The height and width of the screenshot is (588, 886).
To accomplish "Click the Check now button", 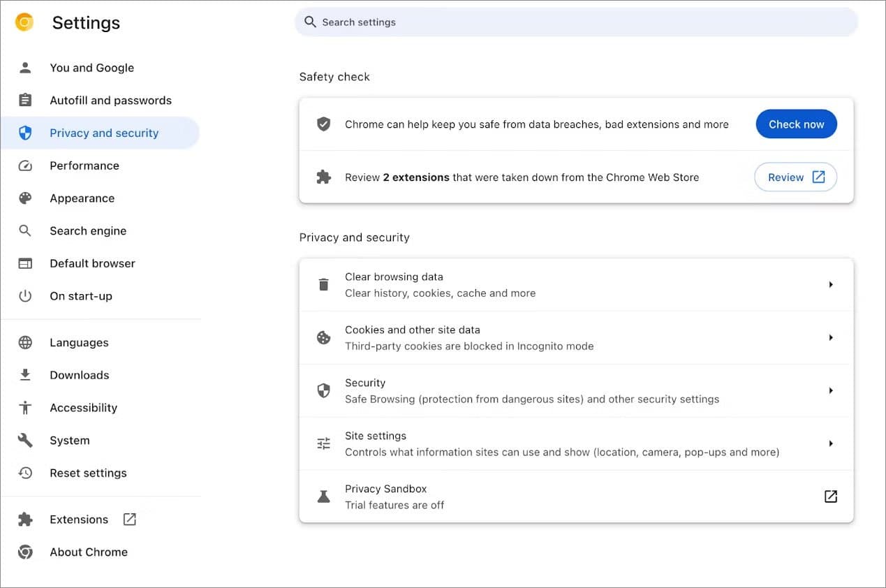I will [796, 124].
